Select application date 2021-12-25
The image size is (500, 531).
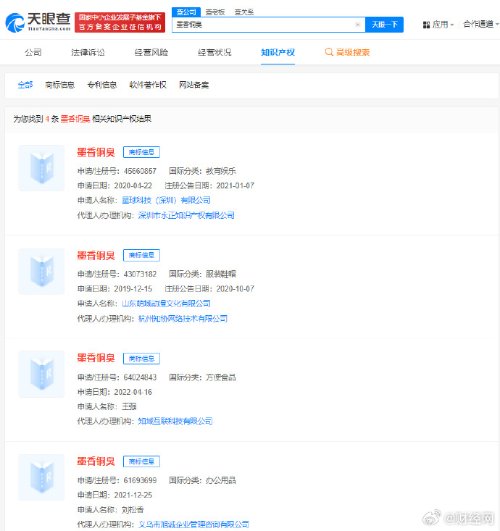point(133,495)
